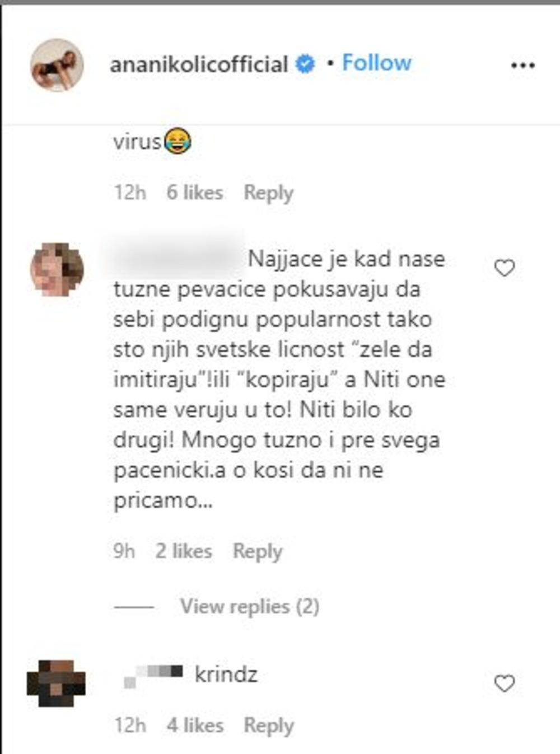The height and width of the screenshot is (754, 560).
Task: Click the blue verified badge icon
Action: pyautogui.click(x=305, y=64)
